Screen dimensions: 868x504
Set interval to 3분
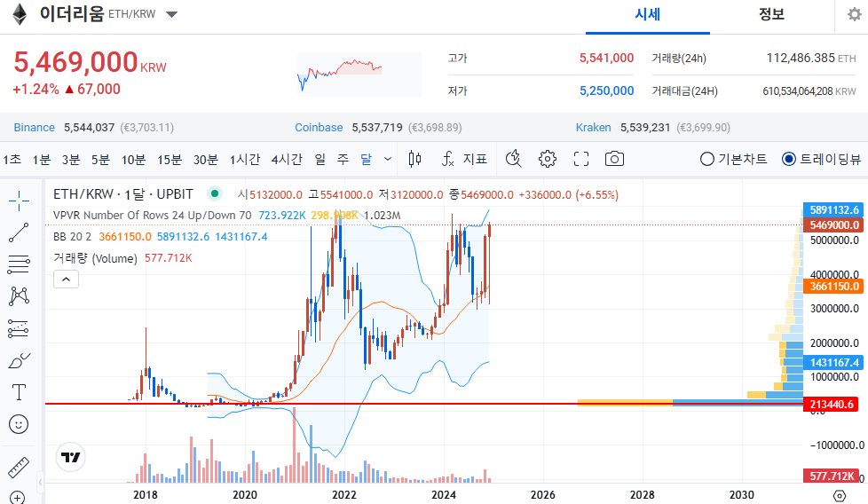(x=71, y=160)
